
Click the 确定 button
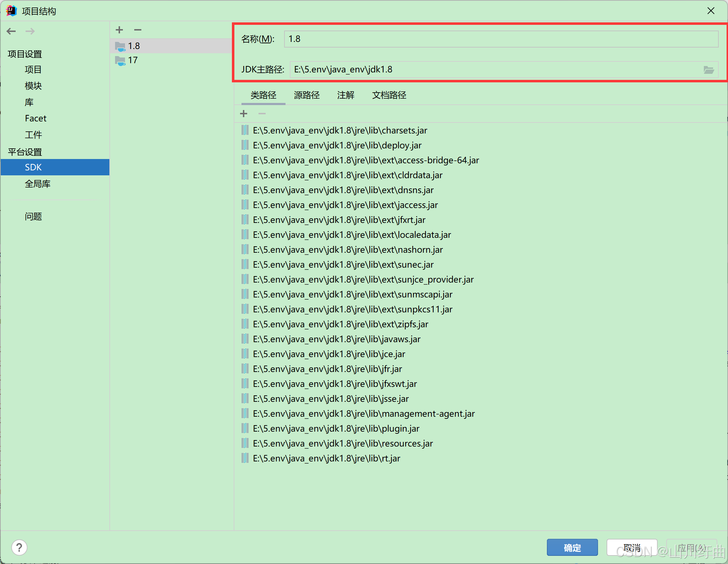click(572, 548)
